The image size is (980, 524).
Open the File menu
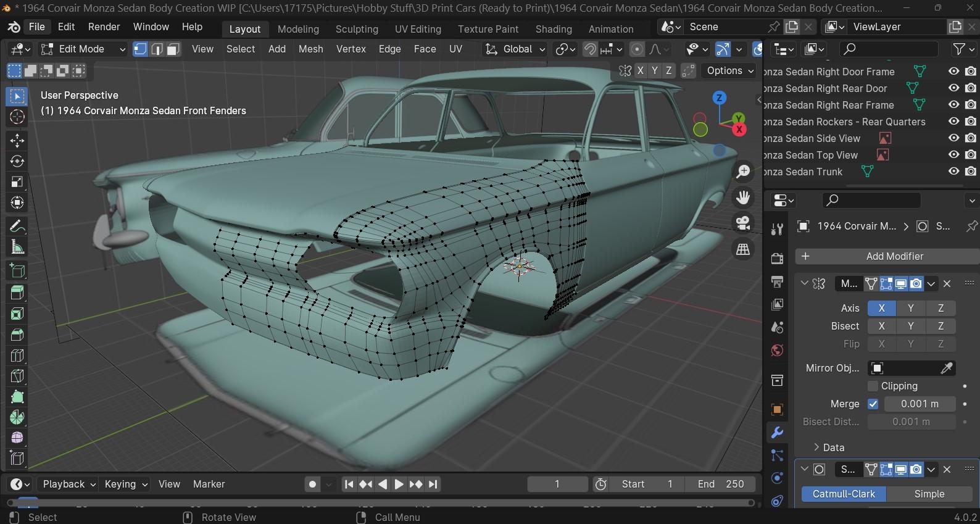coord(37,27)
